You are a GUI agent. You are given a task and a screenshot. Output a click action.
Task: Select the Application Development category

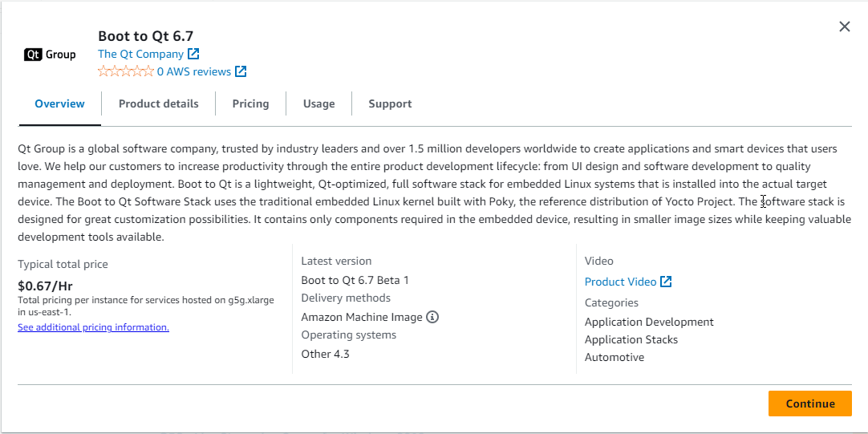[649, 322]
